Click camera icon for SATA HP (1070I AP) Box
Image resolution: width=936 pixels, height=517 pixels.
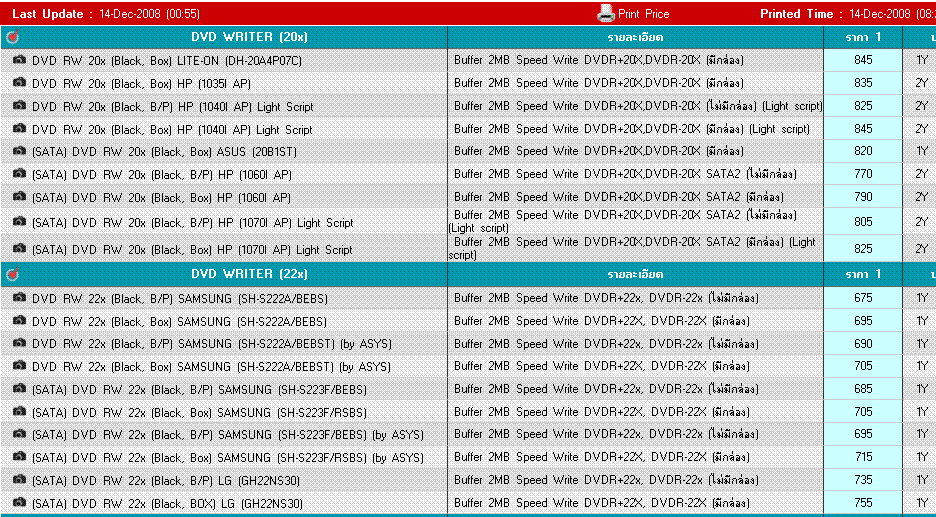point(20,248)
